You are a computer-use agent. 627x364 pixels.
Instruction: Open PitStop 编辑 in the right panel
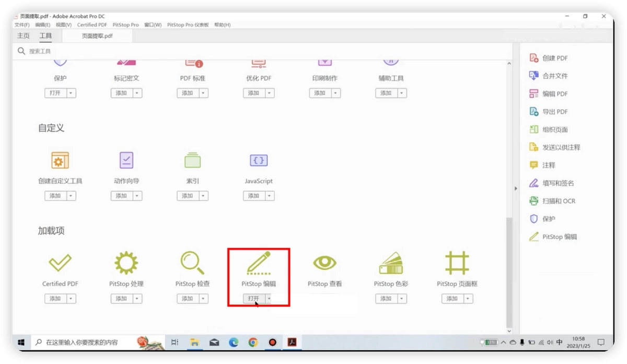click(x=553, y=237)
